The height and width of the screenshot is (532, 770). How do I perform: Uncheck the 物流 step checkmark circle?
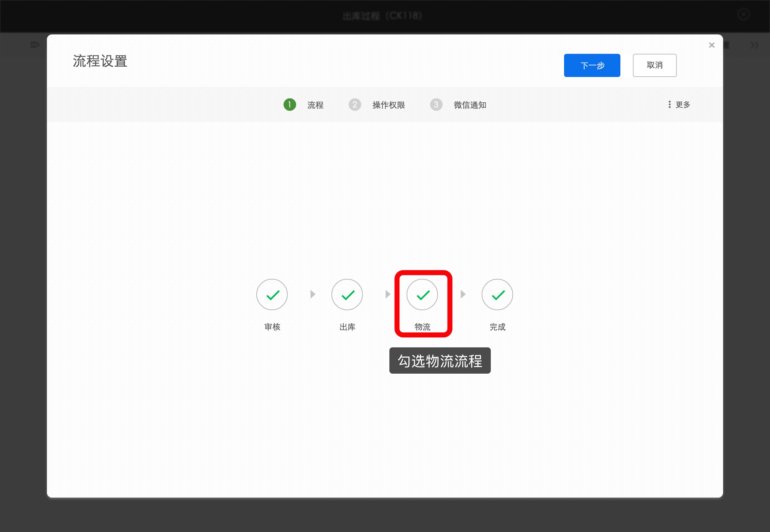(422, 295)
